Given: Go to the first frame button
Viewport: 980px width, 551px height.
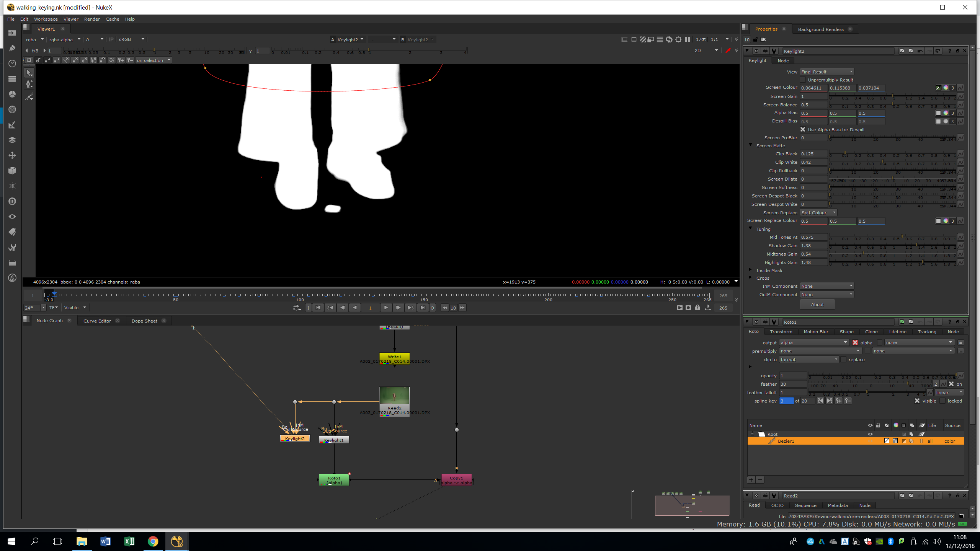Looking at the screenshot, I should coord(318,308).
